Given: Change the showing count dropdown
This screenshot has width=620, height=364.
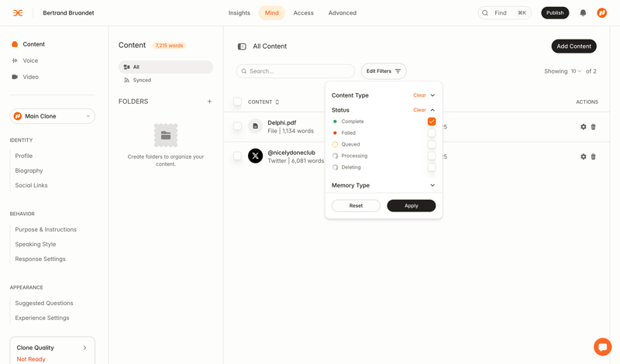Looking at the screenshot, I should tap(576, 71).
